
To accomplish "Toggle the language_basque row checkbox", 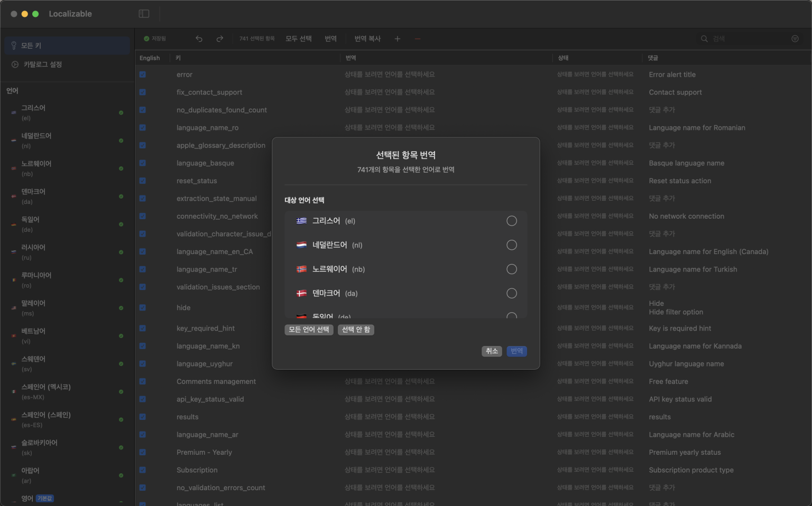I will [x=142, y=163].
